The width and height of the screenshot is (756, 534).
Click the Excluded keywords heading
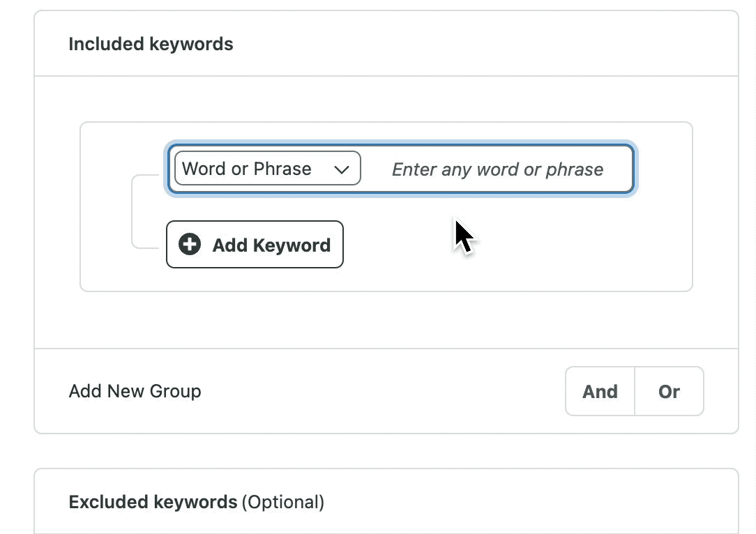click(x=153, y=502)
